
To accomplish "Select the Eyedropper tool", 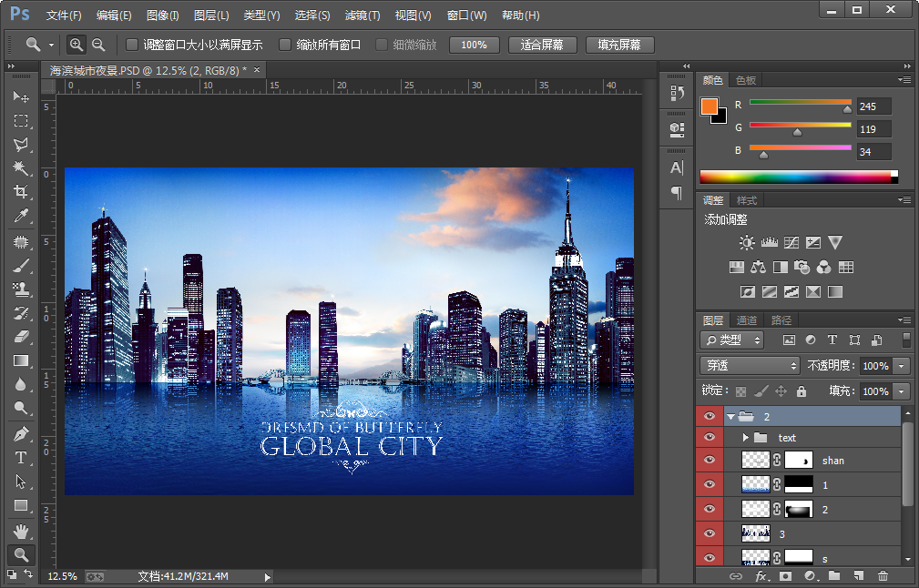I will [x=21, y=216].
